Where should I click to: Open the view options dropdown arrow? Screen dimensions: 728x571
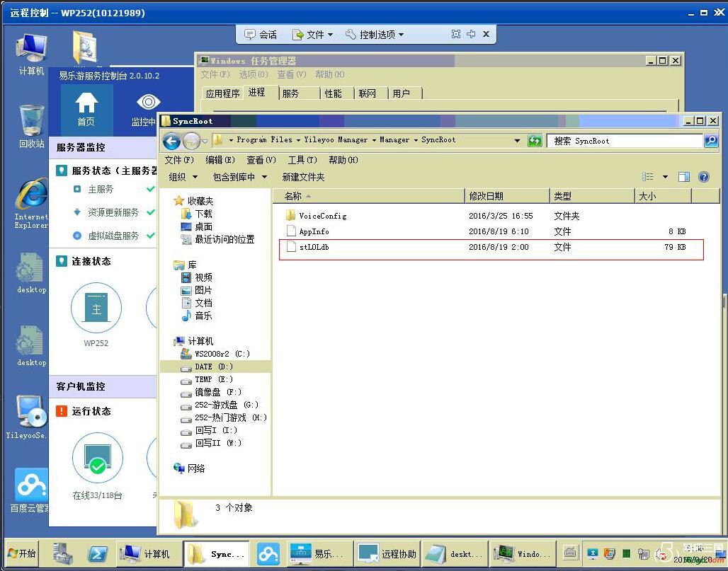[x=665, y=177]
